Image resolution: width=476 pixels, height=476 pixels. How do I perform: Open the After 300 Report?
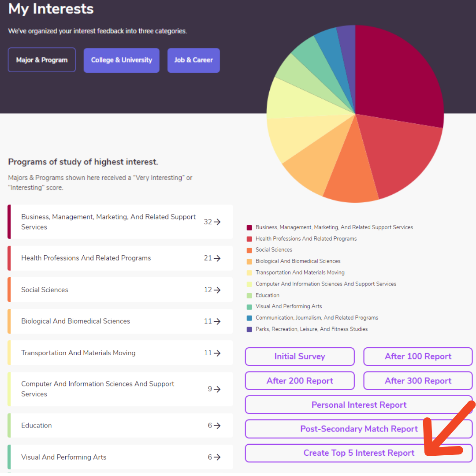coord(418,381)
